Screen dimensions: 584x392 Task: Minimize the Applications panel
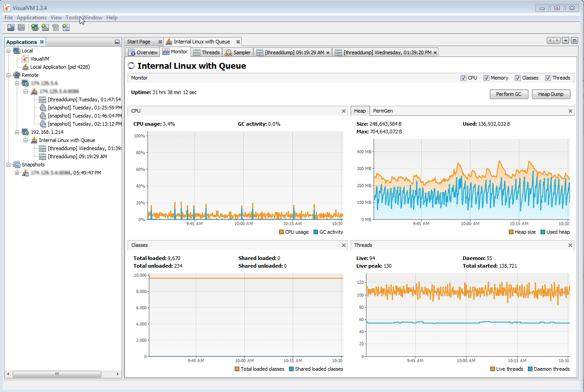click(x=117, y=42)
